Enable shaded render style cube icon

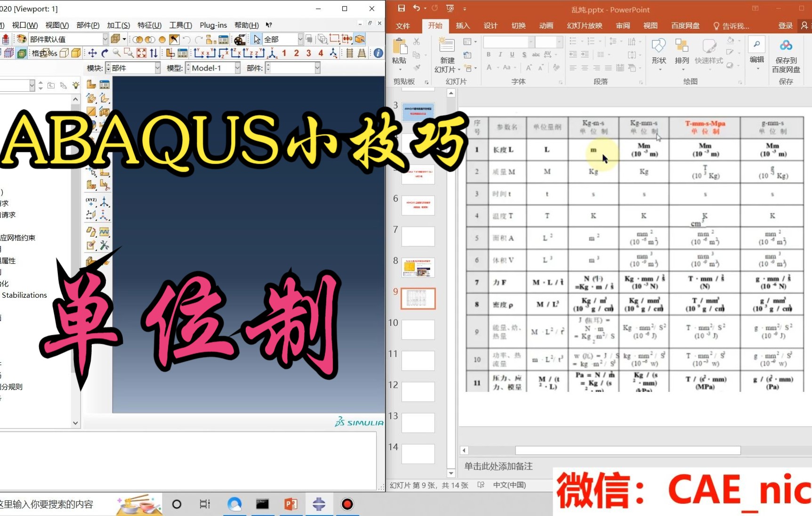[x=76, y=53]
